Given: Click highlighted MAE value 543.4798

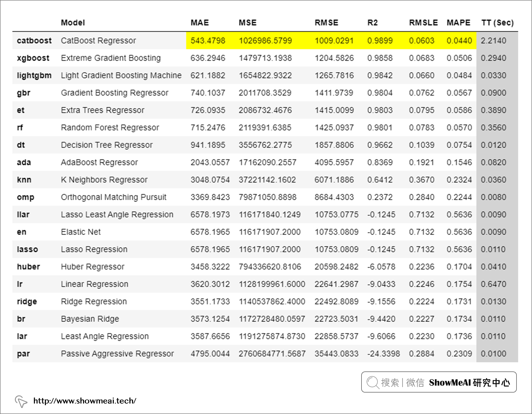Looking at the screenshot, I should coord(208,41).
